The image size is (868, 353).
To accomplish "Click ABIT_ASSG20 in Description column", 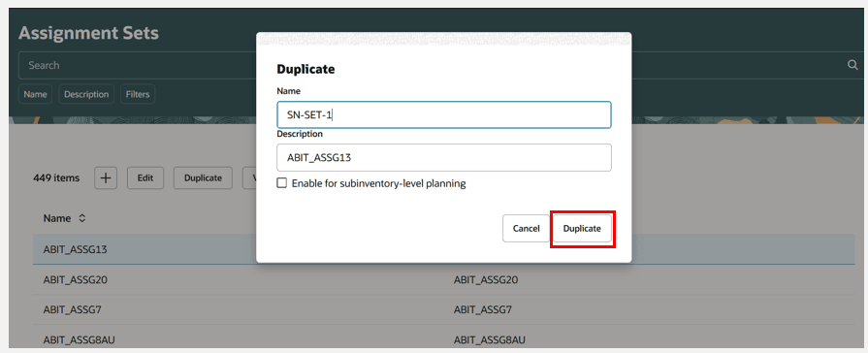I will tap(486, 280).
